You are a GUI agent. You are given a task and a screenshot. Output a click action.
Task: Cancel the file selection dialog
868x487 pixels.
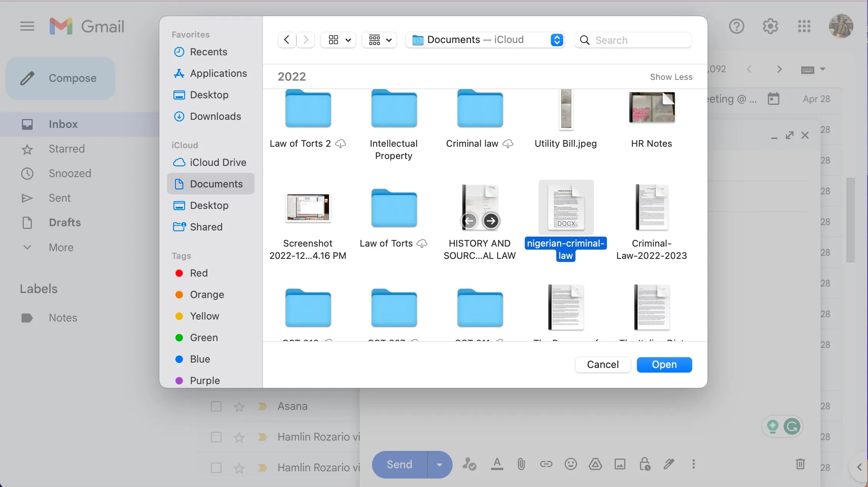[x=602, y=364]
